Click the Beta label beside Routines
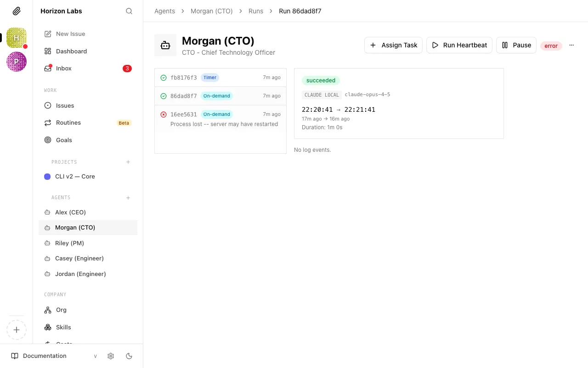 (x=124, y=123)
